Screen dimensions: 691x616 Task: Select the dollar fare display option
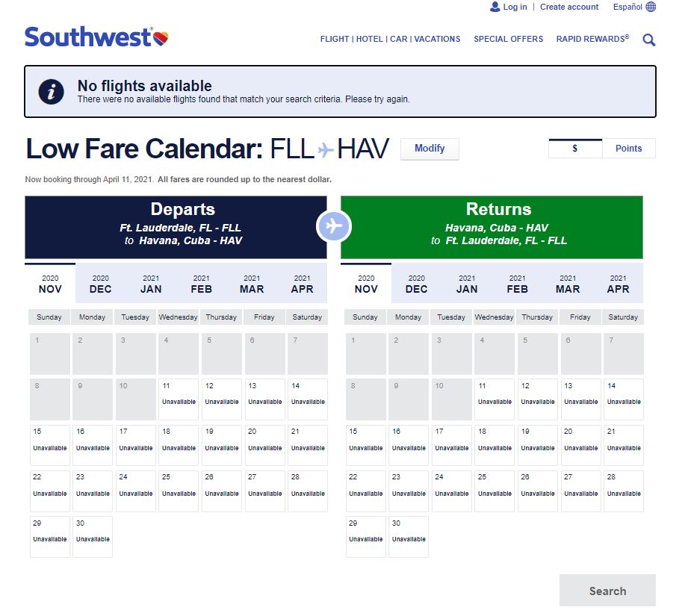click(575, 149)
